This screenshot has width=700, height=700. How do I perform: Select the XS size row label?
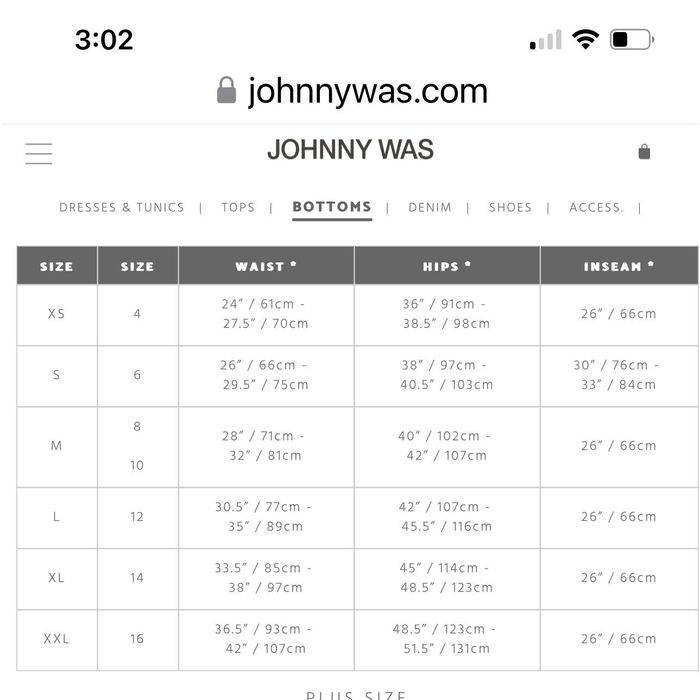(x=57, y=314)
